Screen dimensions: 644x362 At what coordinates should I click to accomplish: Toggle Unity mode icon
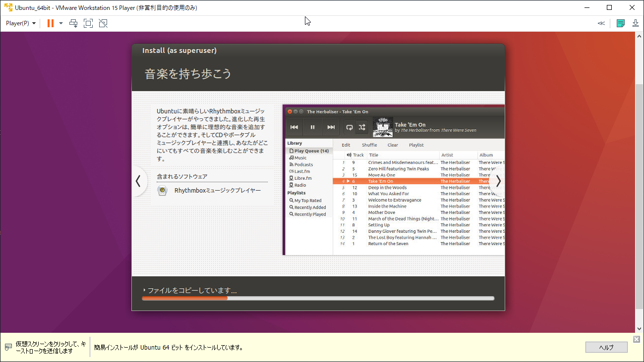click(x=103, y=23)
